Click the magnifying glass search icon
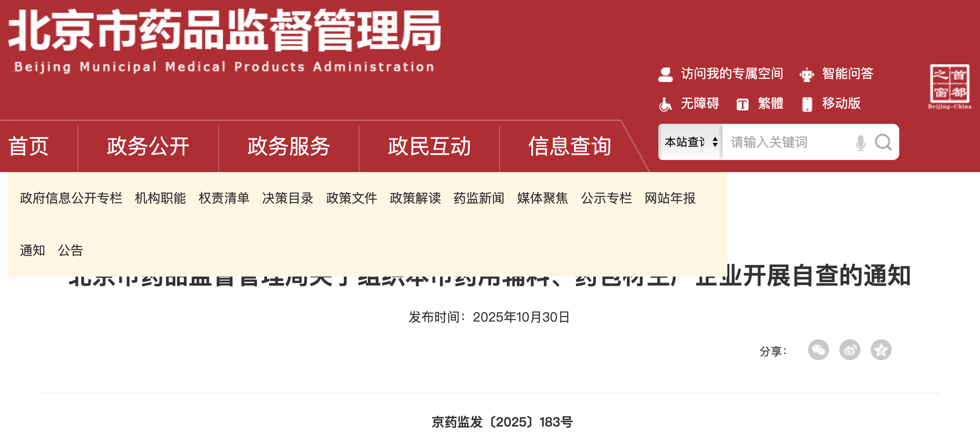 (883, 142)
